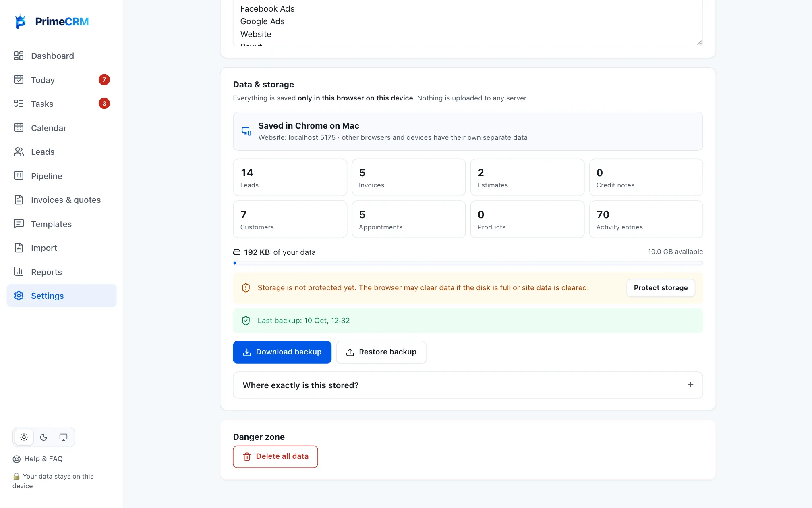Click the PrimeCRM crown logo icon

[20, 21]
